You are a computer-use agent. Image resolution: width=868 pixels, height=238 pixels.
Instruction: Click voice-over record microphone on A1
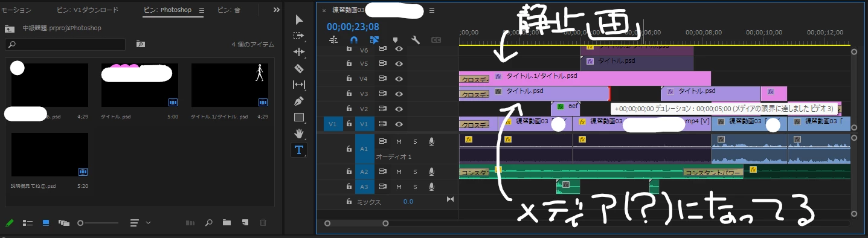(x=431, y=141)
